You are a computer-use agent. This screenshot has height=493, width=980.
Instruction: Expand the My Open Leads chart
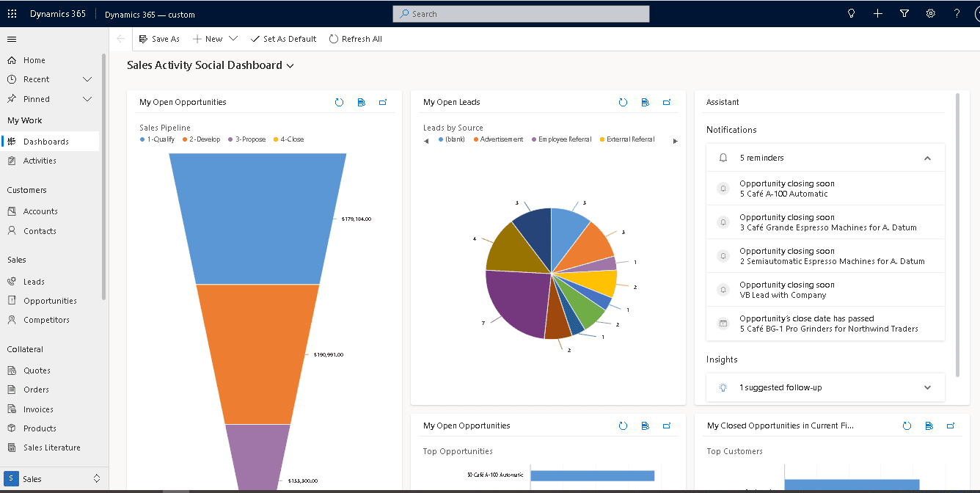click(x=667, y=103)
